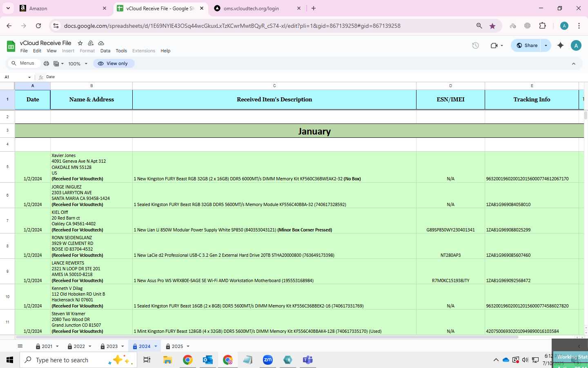Collapse the header with the up chevron

573,63
